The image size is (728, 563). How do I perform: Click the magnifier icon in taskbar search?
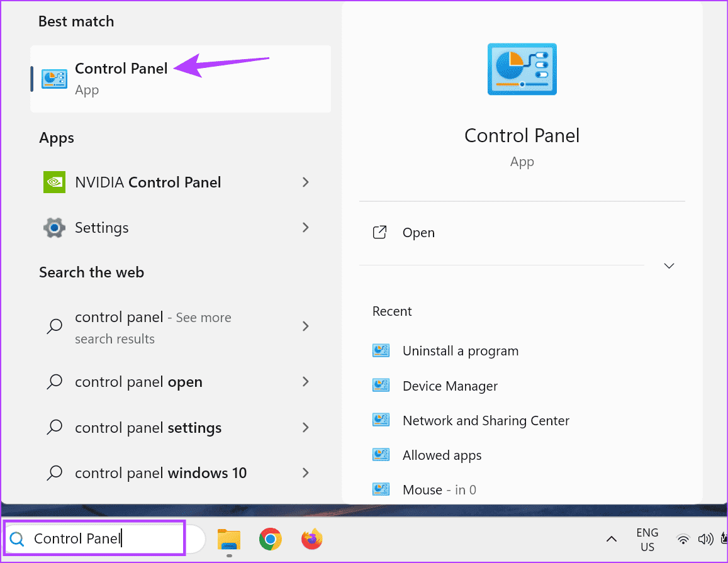[17, 539]
